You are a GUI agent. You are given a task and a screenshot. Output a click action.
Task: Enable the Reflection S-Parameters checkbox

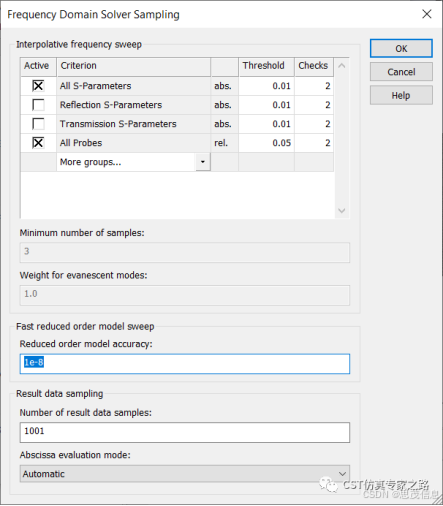38,105
